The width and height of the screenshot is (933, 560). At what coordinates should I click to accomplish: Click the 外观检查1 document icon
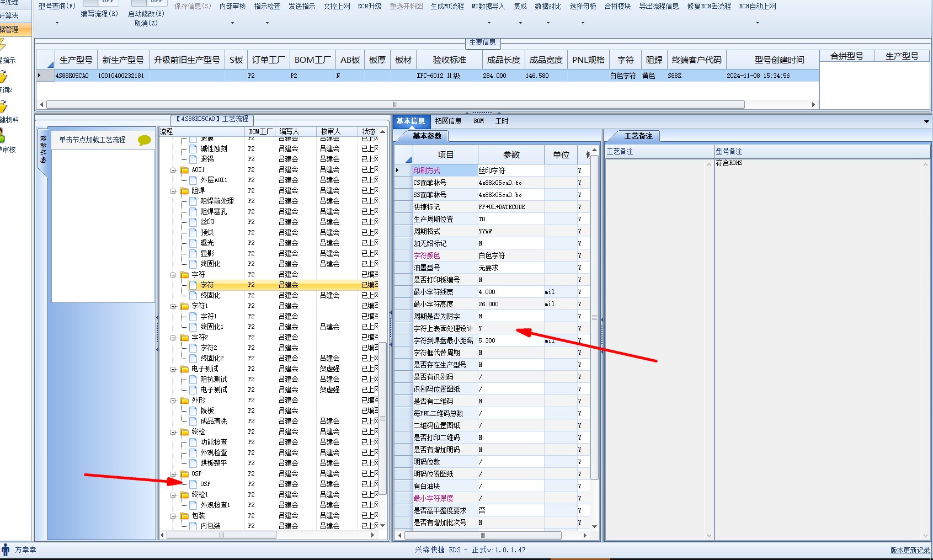193,505
